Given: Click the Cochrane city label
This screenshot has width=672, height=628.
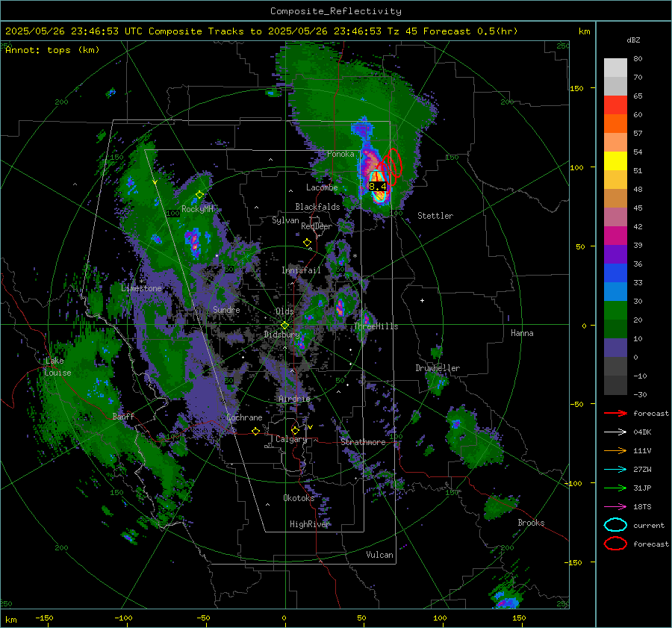Looking at the screenshot, I should (x=244, y=417).
